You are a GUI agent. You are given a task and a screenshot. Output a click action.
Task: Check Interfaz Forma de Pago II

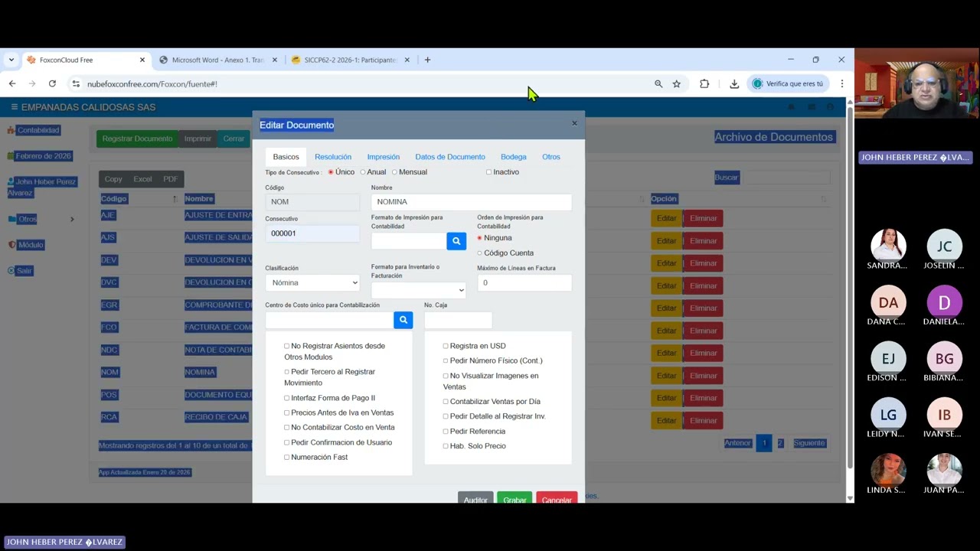[287, 398]
